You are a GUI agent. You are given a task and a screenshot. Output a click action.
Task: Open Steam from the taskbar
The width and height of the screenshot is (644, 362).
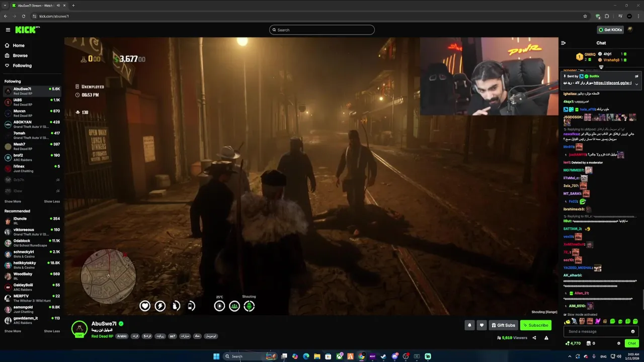click(383, 356)
